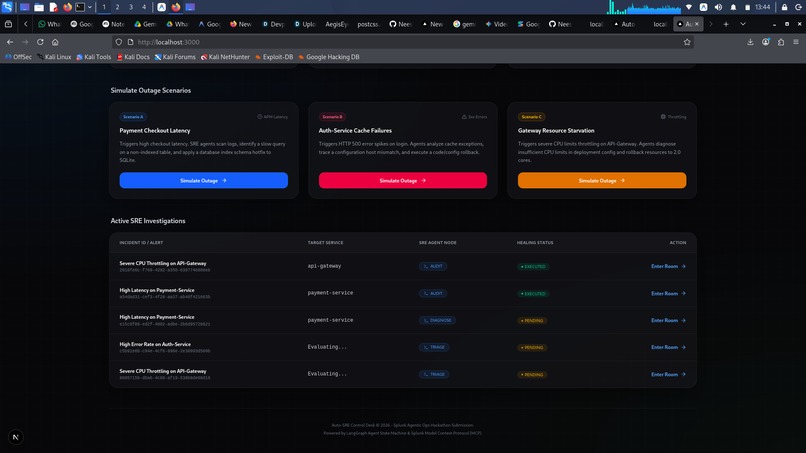Open the Firefox View button
Viewport: 806px width, 453px height.
coord(8,24)
